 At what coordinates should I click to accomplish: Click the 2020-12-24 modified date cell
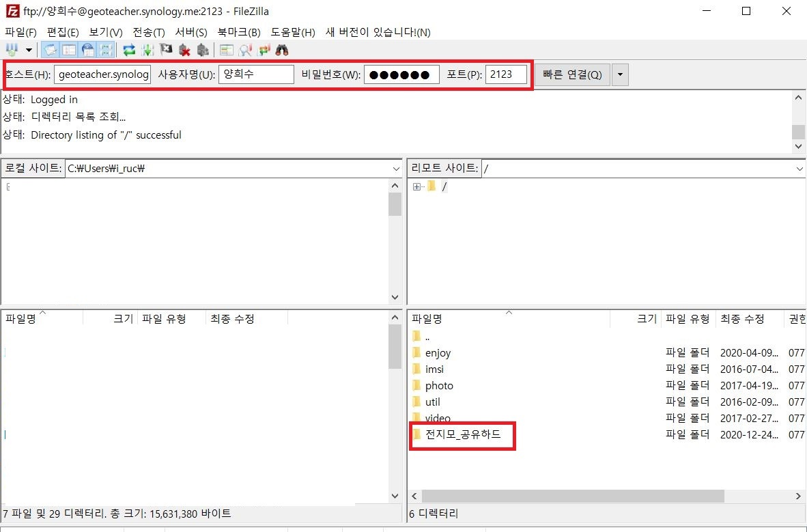[749, 434]
